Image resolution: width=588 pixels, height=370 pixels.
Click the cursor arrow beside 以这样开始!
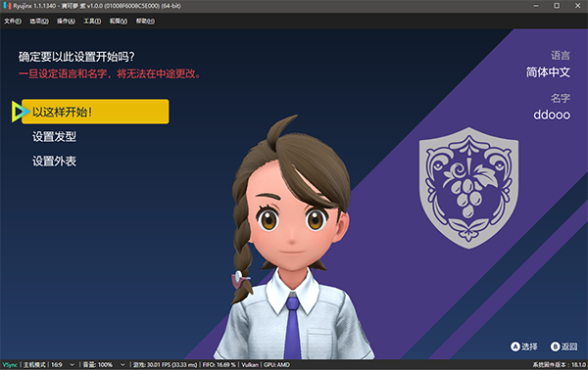pos(20,112)
